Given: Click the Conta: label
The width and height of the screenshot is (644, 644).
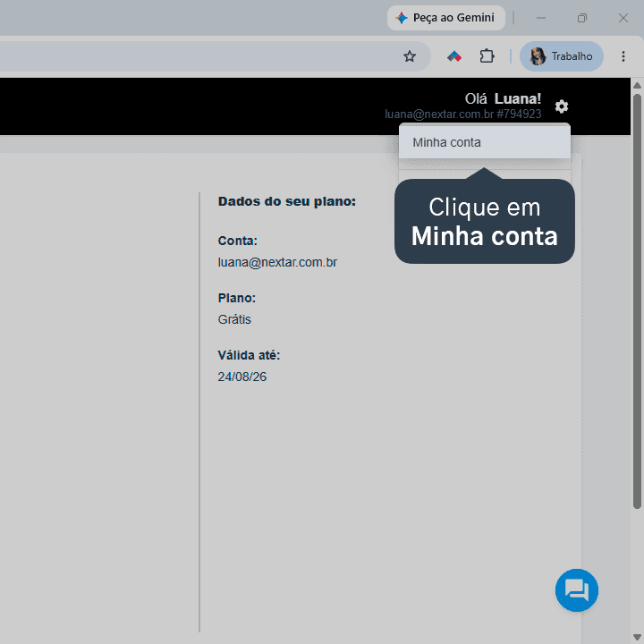Looking at the screenshot, I should point(237,241).
